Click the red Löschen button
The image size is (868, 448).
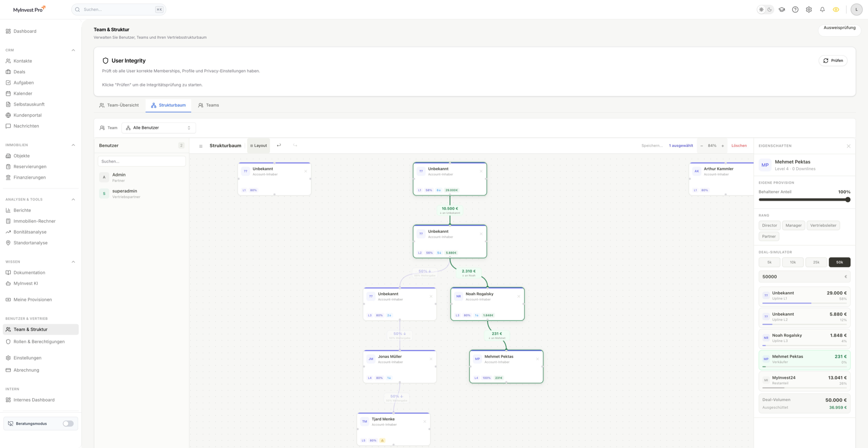[739, 146]
